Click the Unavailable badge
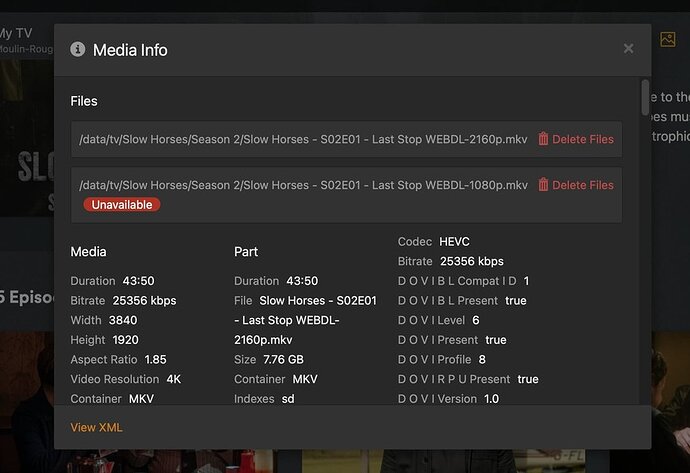Viewport: 690px width, 473px height. pos(122,205)
